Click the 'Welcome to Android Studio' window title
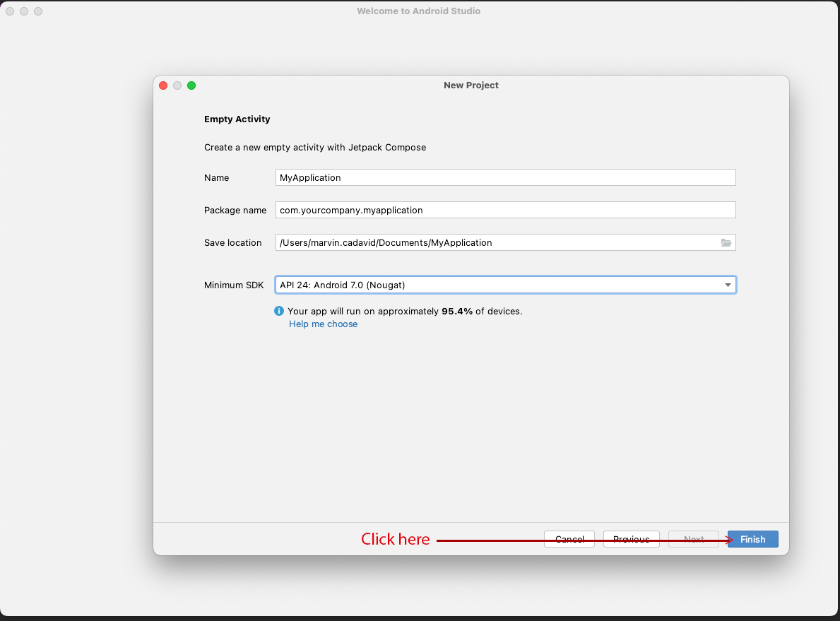 pos(418,11)
